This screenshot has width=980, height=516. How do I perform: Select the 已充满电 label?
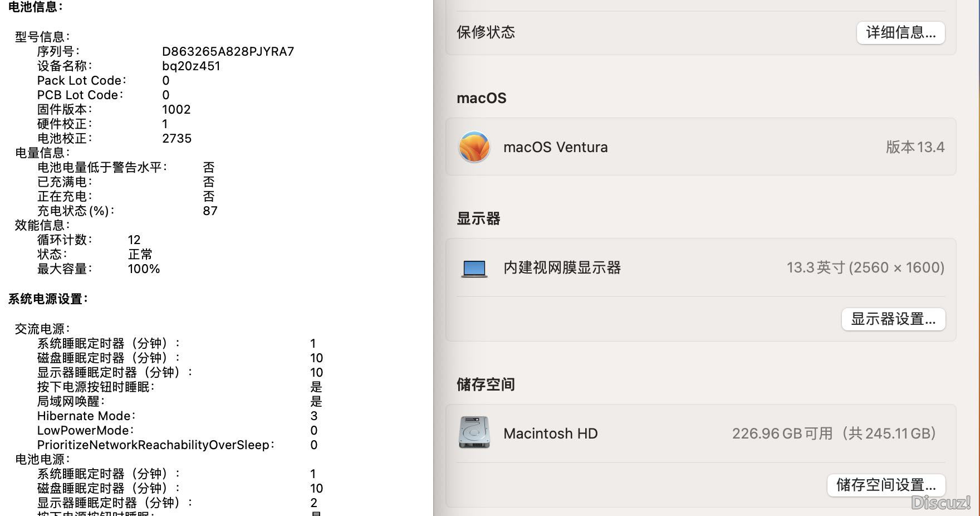click(65, 182)
